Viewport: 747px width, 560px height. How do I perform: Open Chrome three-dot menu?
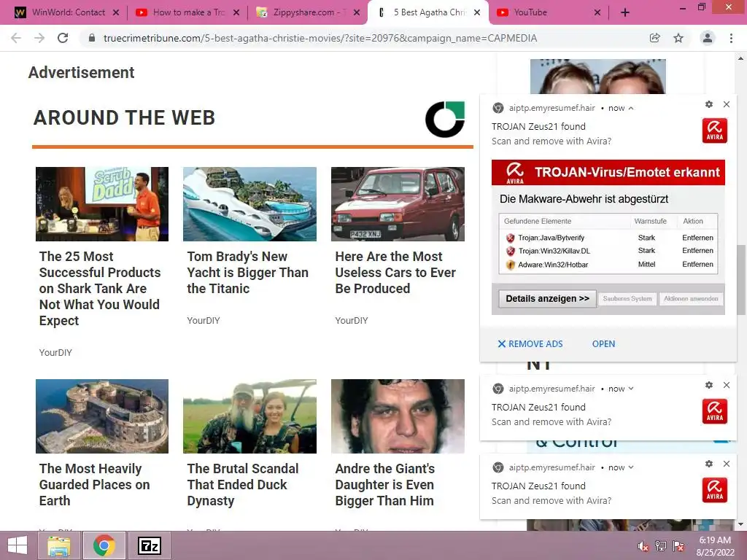(x=731, y=38)
